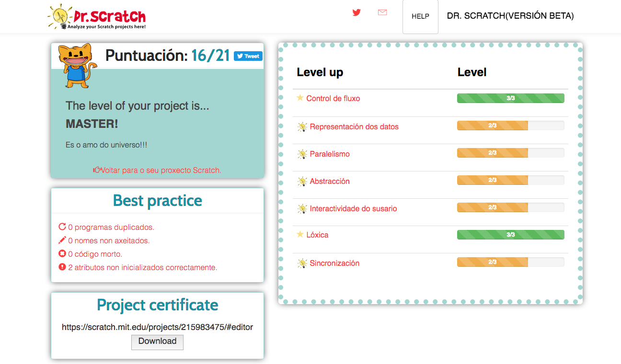This screenshot has width=621, height=364.
Task: Click the scratch.mit.edu project URL
Action: pos(157,327)
